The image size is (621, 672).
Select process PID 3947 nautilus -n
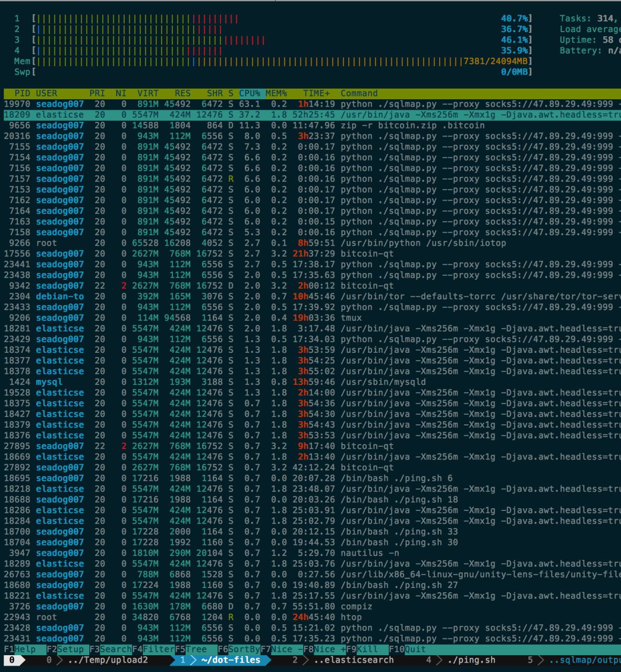[312, 553]
